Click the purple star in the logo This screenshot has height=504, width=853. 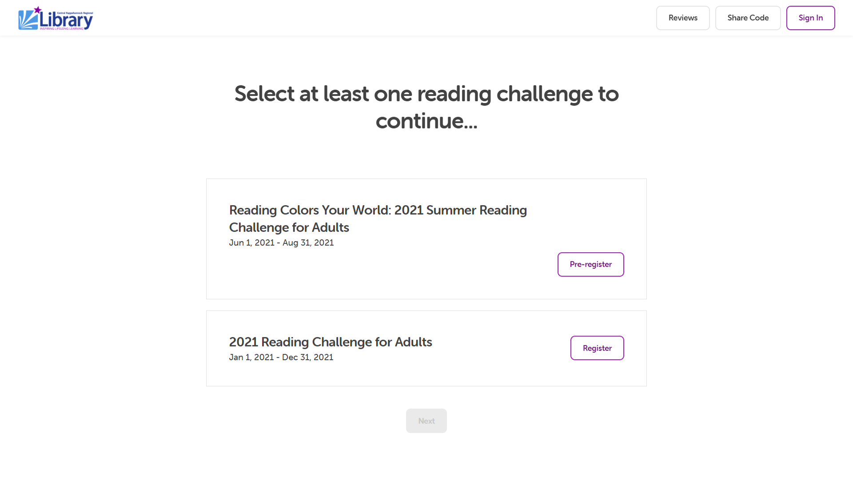coord(38,9)
